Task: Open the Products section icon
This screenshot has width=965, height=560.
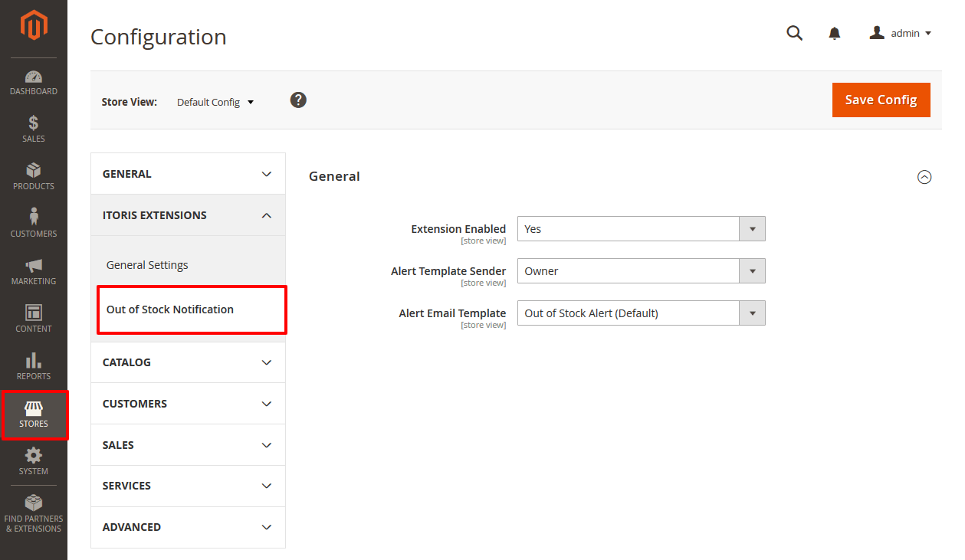Action: (x=34, y=175)
